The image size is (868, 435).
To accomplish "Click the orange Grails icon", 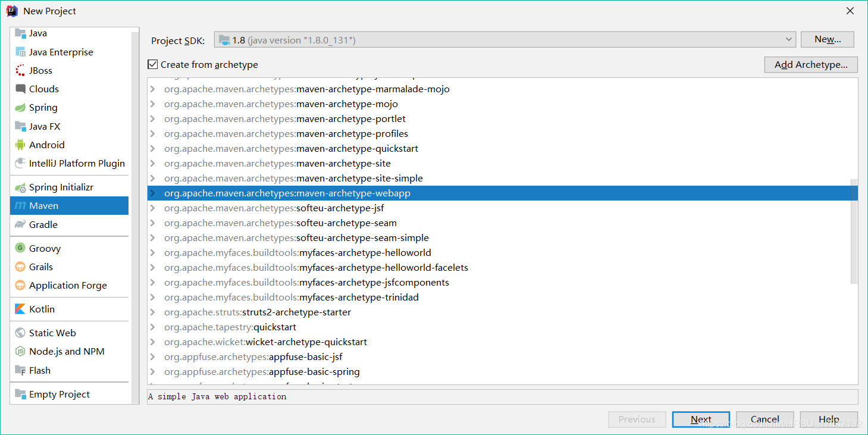I will (x=21, y=267).
